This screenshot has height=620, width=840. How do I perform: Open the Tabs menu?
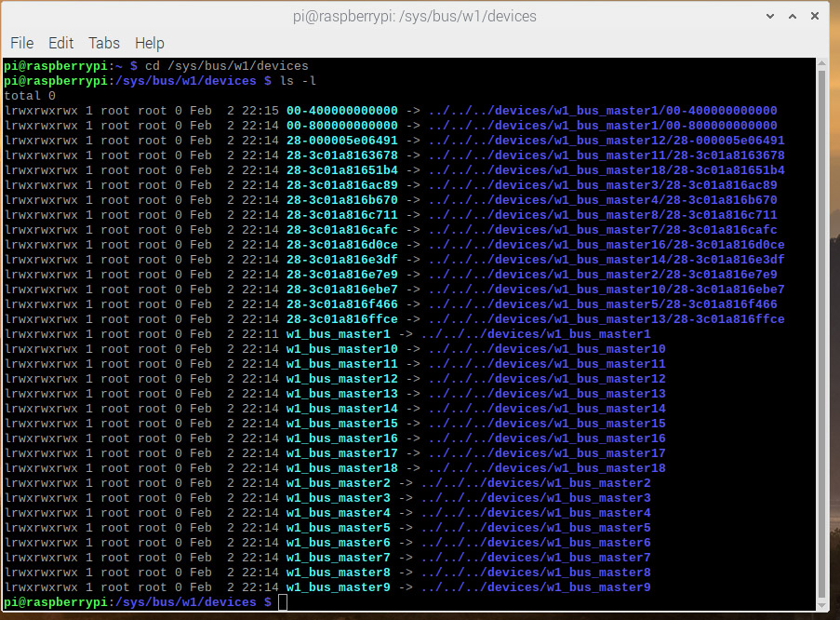(104, 43)
